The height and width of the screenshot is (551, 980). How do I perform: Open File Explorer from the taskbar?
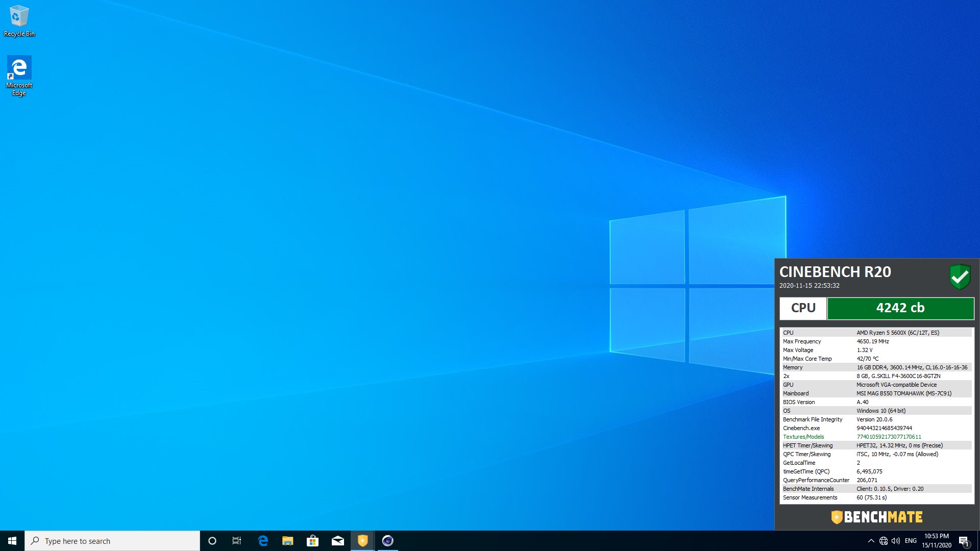(x=288, y=541)
